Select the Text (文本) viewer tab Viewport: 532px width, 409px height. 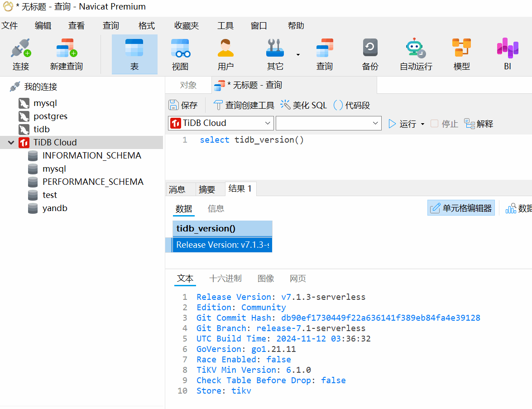click(185, 279)
